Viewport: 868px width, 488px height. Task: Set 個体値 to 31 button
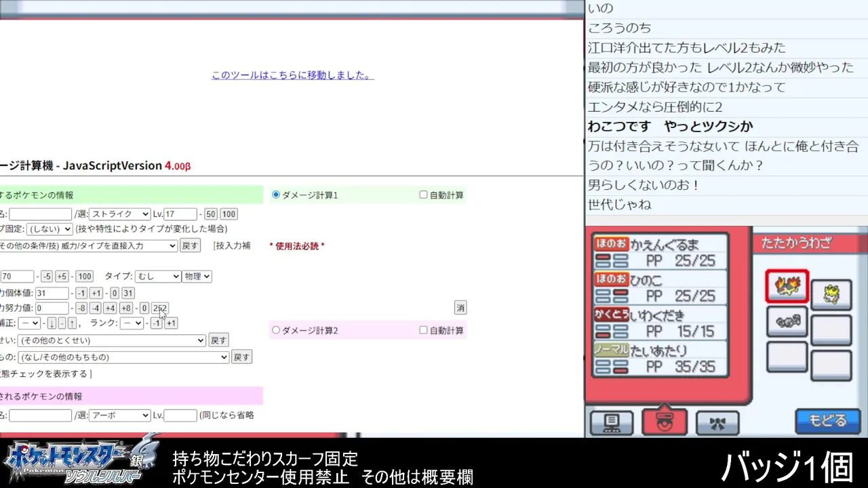127,293
